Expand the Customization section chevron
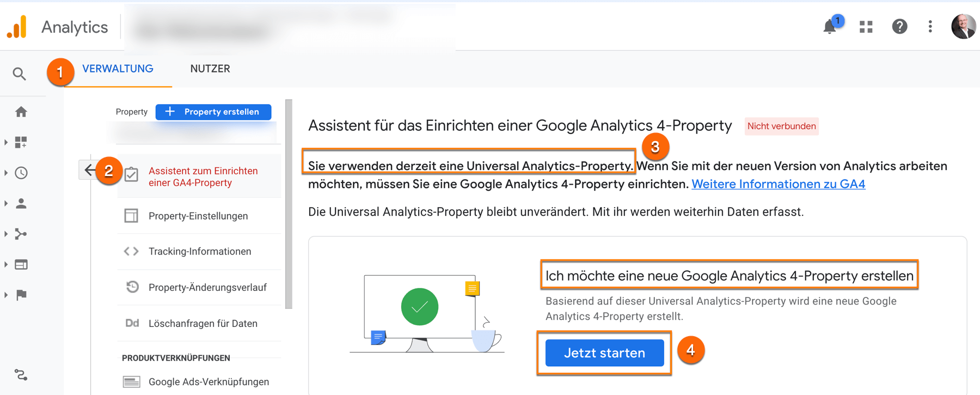This screenshot has height=395, width=980. (7, 142)
